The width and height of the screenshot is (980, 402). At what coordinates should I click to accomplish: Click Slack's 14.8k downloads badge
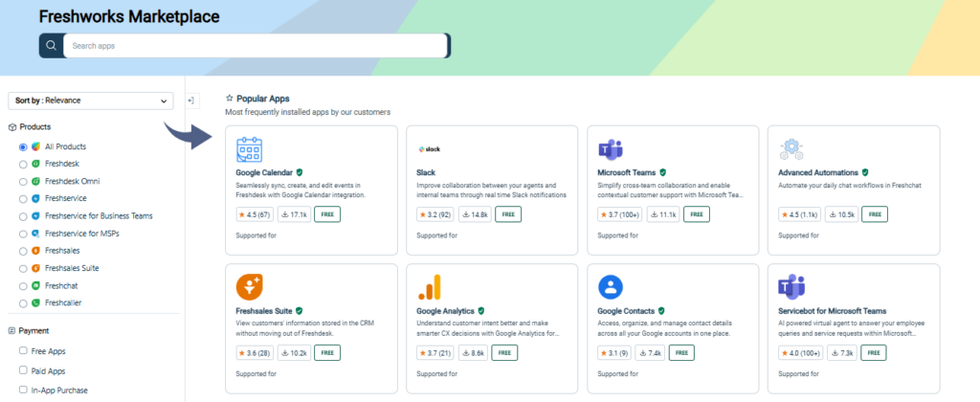[475, 214]
